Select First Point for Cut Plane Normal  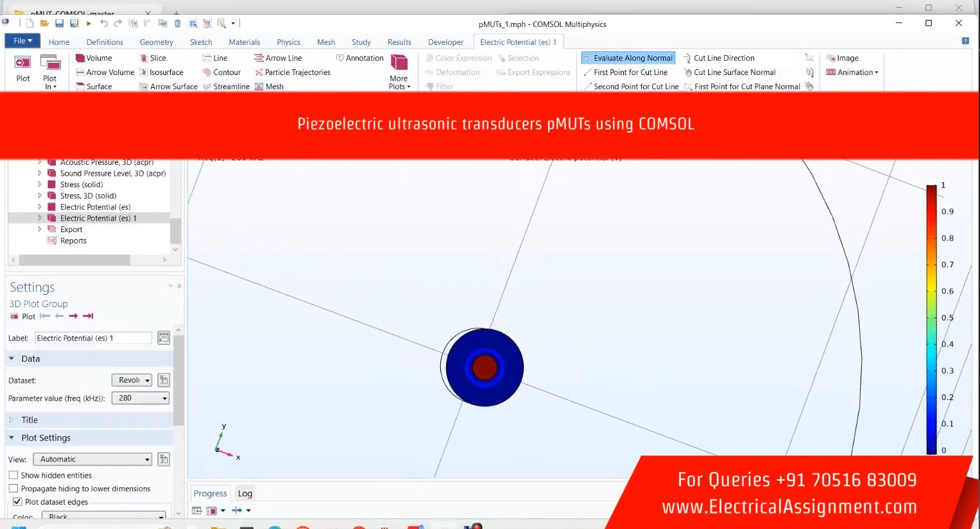point(742,87)
